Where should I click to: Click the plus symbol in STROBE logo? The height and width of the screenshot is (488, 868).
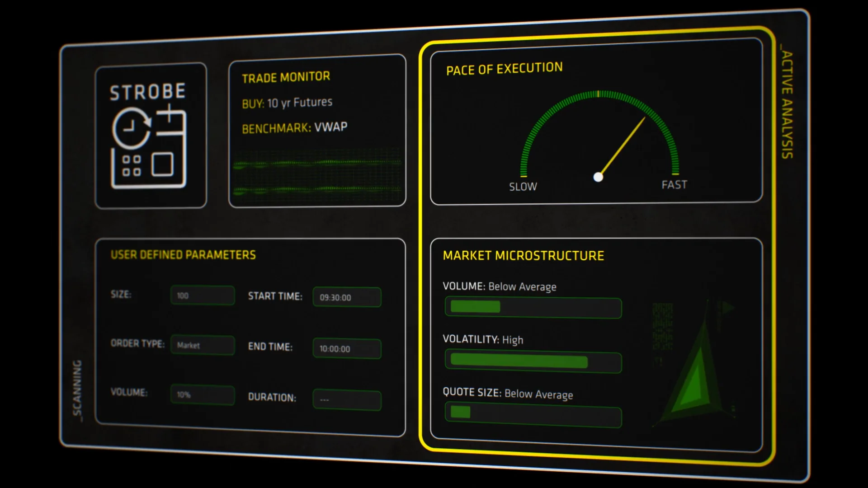(x=169, y=113)
